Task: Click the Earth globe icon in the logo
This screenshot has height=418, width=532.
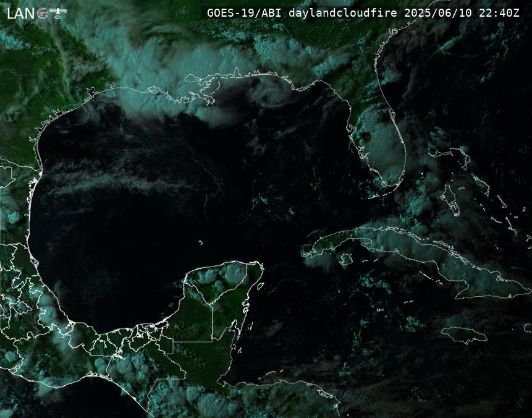Action: pyautogui.click(x=43, y=14)
